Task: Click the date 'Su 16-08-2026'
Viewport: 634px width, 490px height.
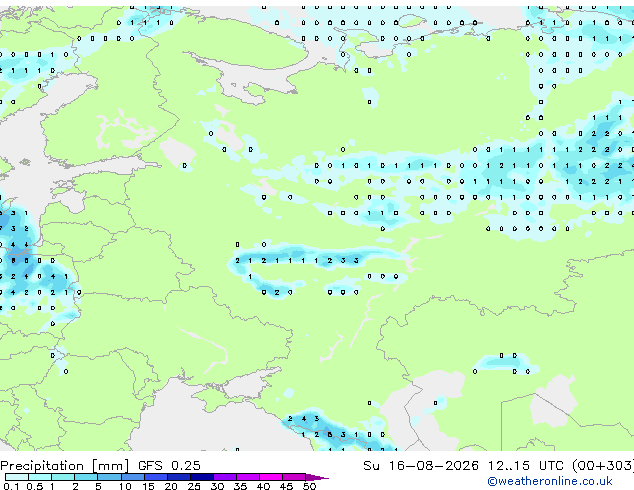Action: click(x=421, y=466)
